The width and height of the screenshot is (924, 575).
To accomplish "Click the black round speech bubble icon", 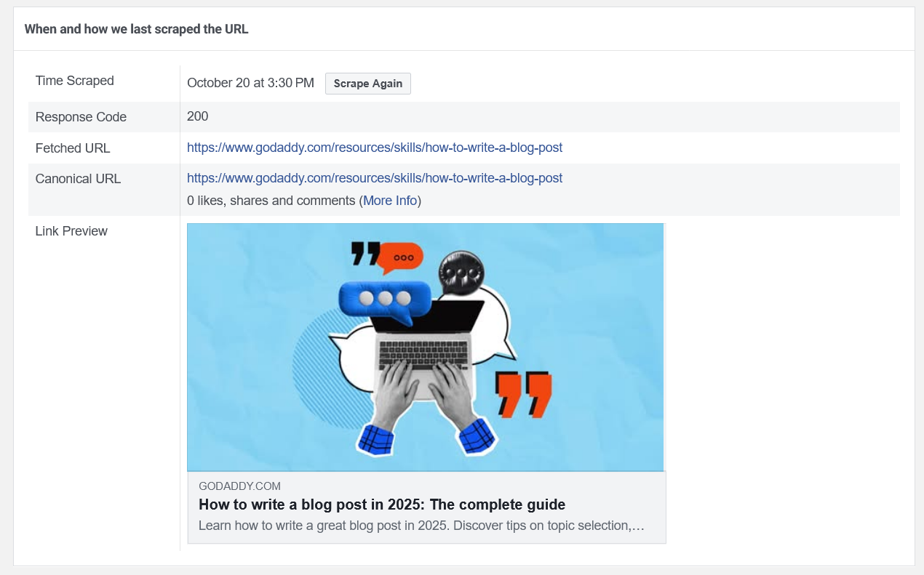I will tap(459, 273).
